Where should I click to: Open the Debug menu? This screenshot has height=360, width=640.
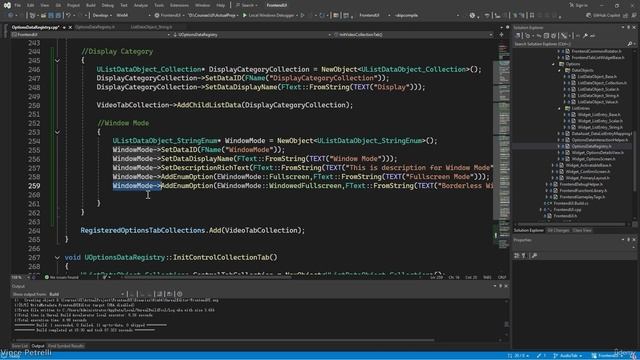click(107, 5)
